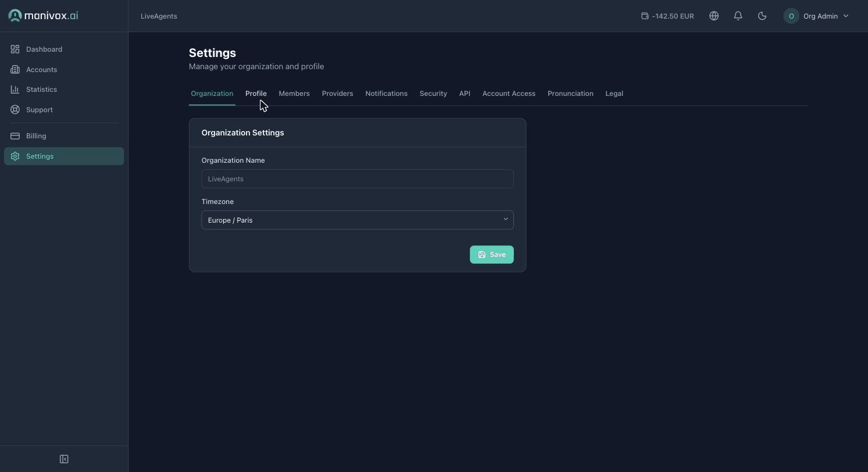Screen dimensions: 868x472
Task: Open the language globe icon
Action: (x=714, y=16)
